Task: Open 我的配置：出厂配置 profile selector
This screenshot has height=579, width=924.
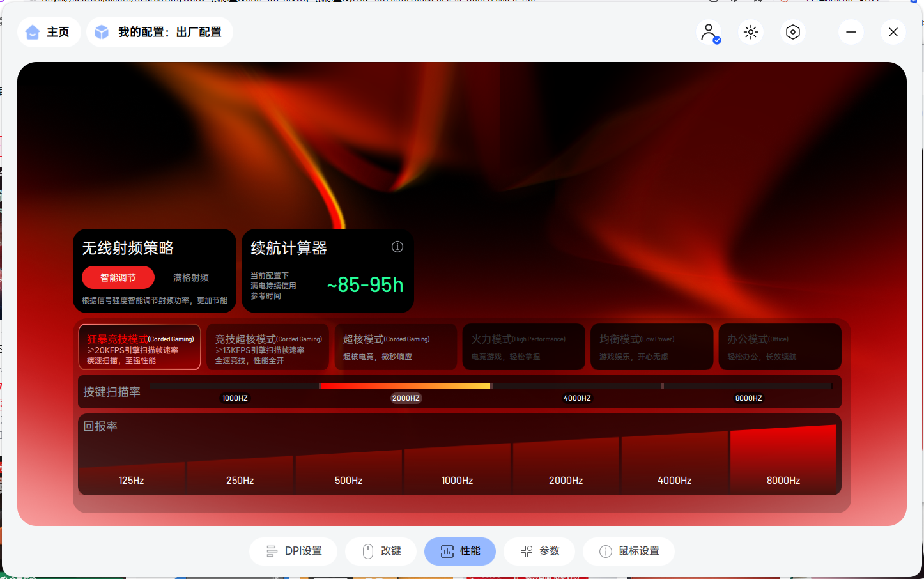Action: (x=159, y=32)
